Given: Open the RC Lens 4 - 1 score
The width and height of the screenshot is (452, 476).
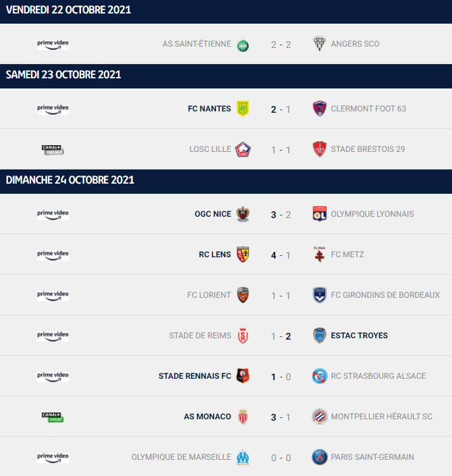Looking at the screenshot, I should [281, 255].
